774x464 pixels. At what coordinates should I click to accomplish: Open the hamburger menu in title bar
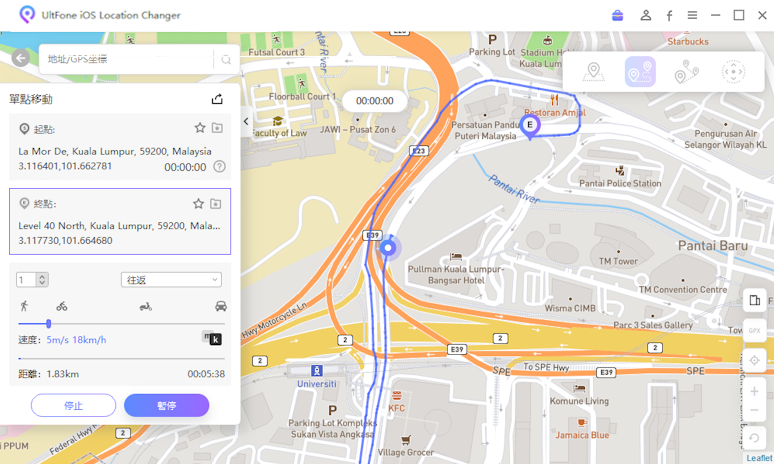coord(692,15)
